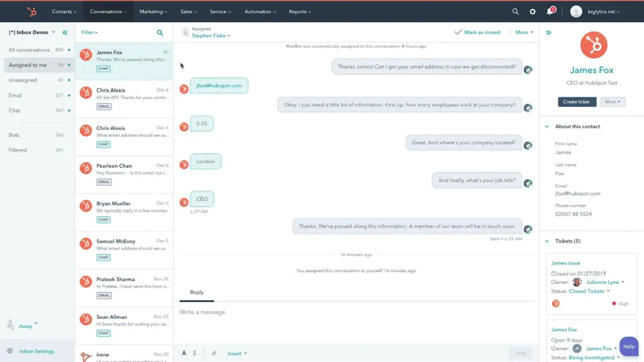This screenshot has height=362, width=644.
Task: Click the HubSpot sprocket logo in the top bar
Action: coord(31,11)
